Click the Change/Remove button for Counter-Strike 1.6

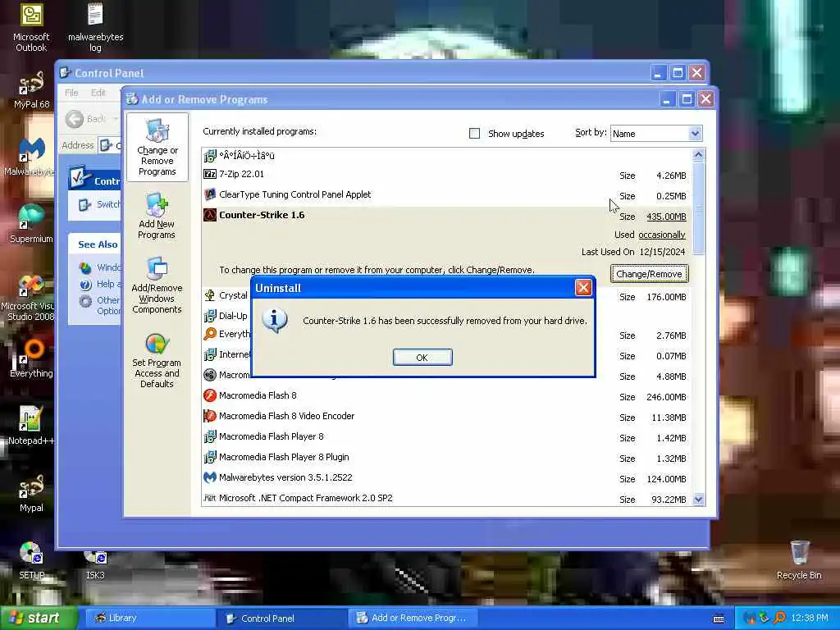click(649, 274)
